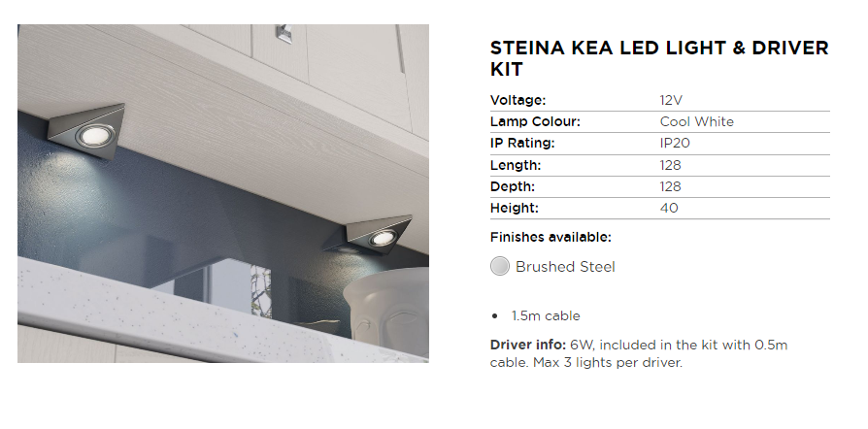Click the Height value of 40
Screen dimensions: 868x429
[669, 208]
